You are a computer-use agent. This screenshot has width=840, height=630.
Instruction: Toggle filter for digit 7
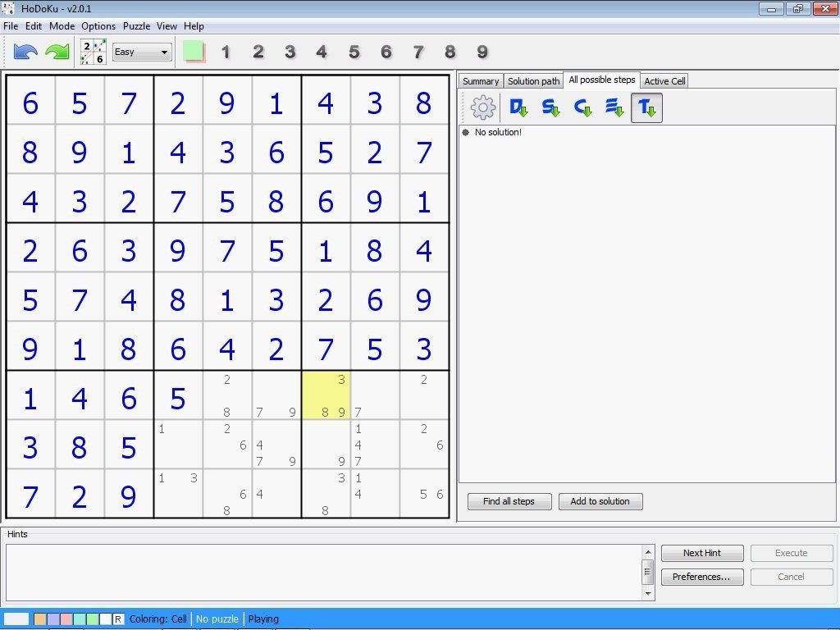[x=418, y=52]
